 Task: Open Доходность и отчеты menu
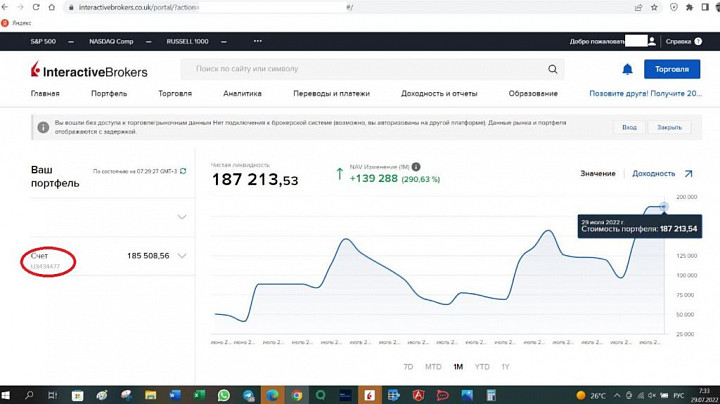coord(439,93)
